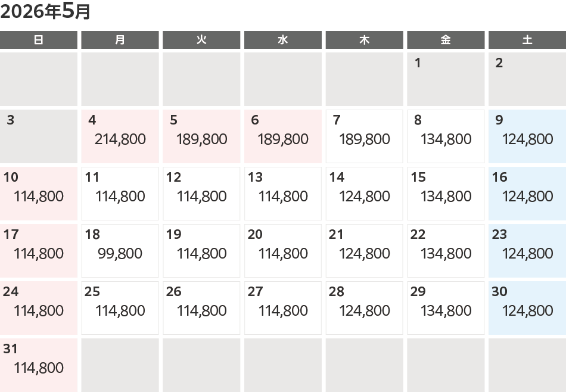Viewport: 566px width, 392px height.
Task: Click Saturday May 23 price
Action: tap(527, 253)
